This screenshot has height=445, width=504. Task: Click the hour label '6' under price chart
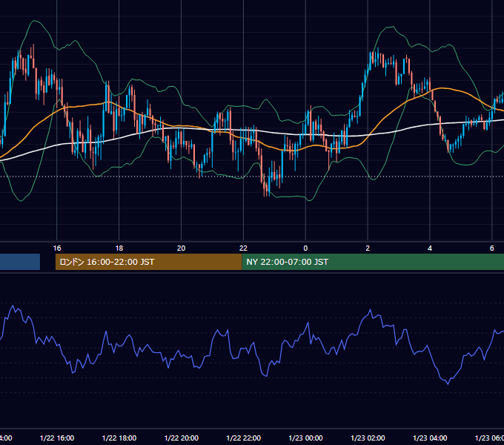492,248
